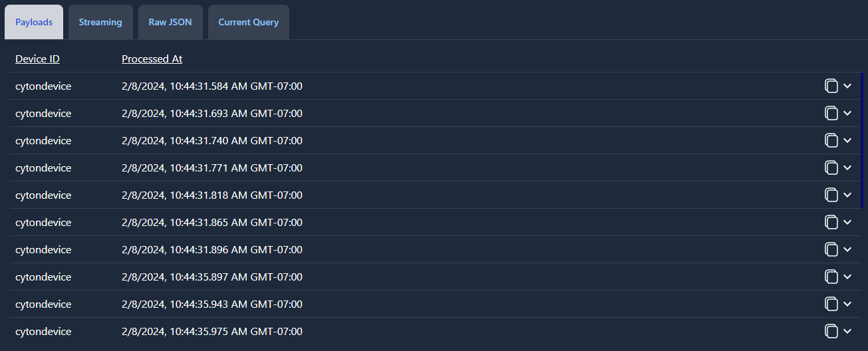This screenshot has width=868, height=351.
Task: Click the vertical scrollbar on the right
Action: point(861,140)
